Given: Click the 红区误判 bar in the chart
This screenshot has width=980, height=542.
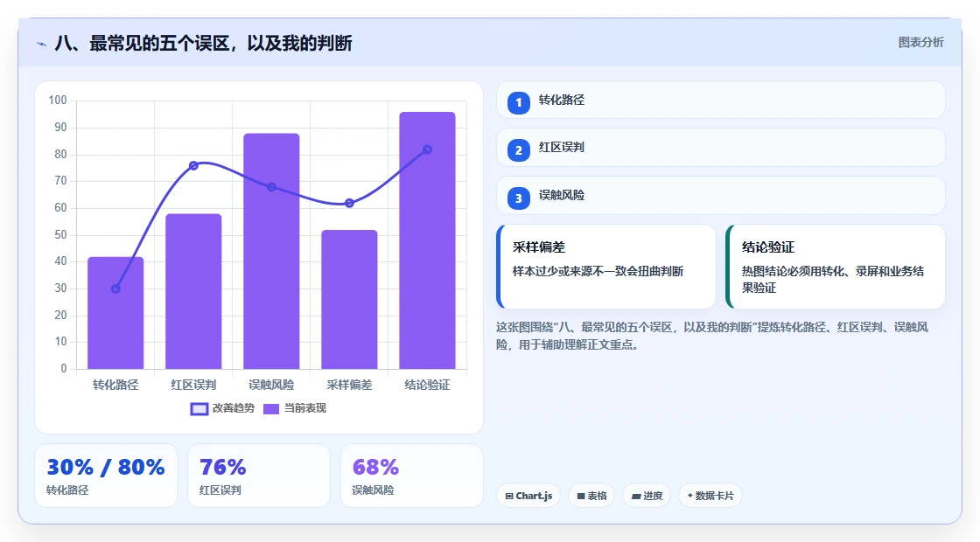Looking at the screenshot, I should 193,291.
